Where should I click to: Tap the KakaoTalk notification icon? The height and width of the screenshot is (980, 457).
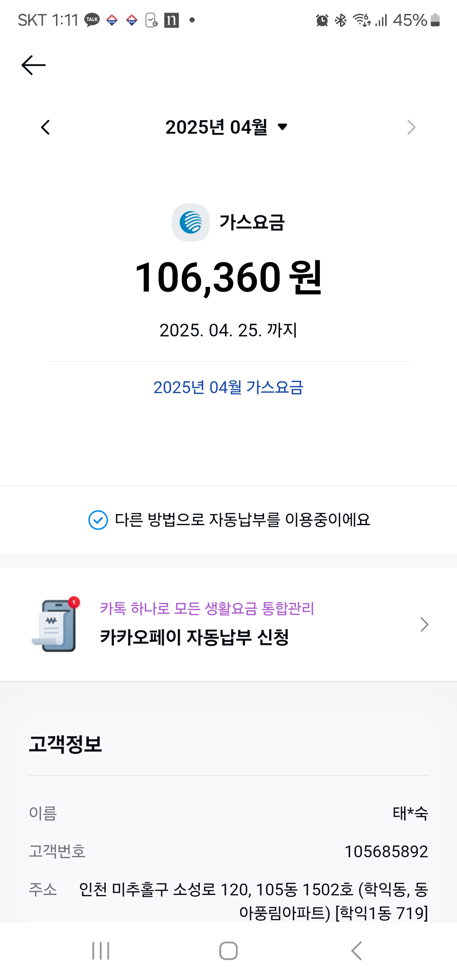[x=92, y=20]
